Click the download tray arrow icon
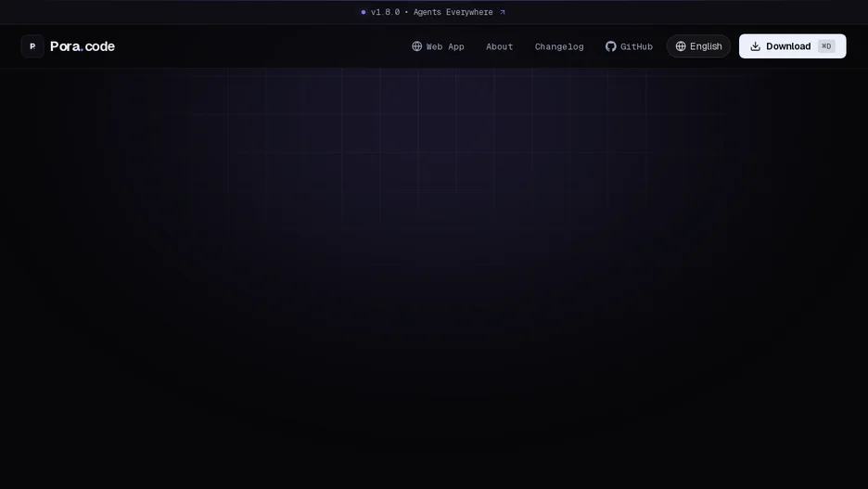 click(755, 46)
